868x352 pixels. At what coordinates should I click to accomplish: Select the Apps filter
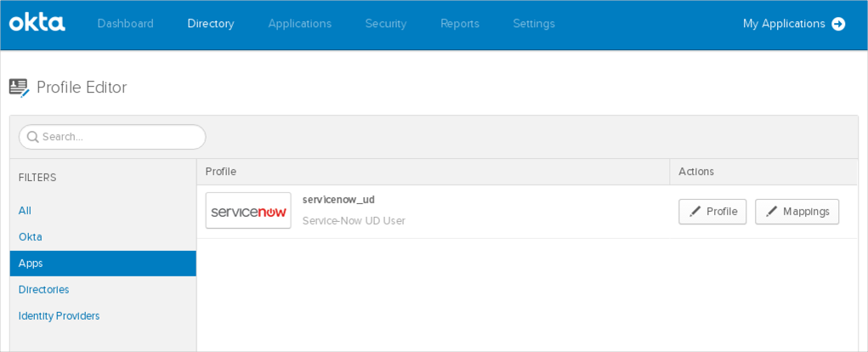point(31,264)
